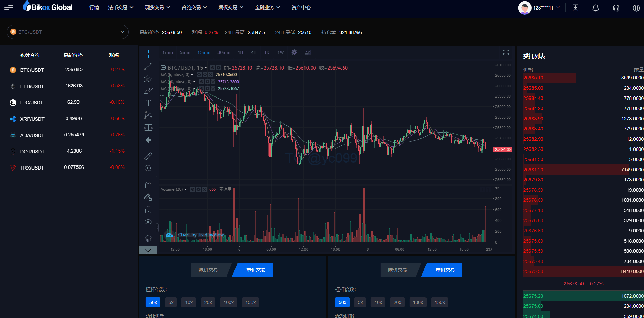This screenshot has height=318, width=644.
Task: Switch chart to the 1H timeframe
Action: pyautogui.click(x=240, y=52)
